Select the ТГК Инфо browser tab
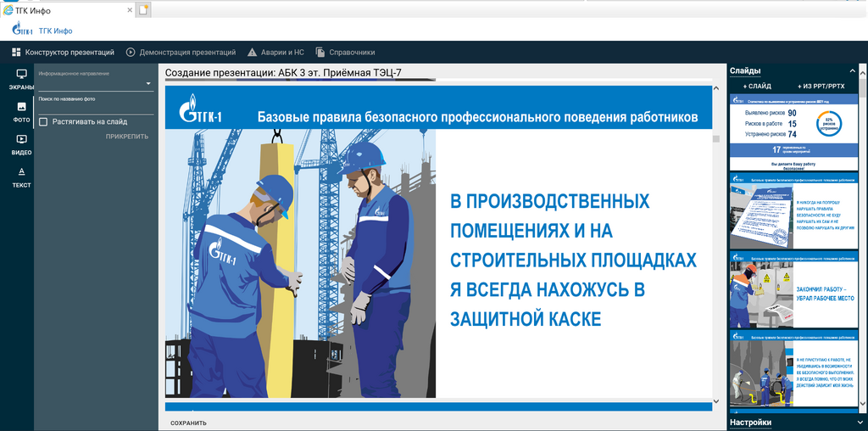This screenshot has width=868, height=431. click(68, 10)
